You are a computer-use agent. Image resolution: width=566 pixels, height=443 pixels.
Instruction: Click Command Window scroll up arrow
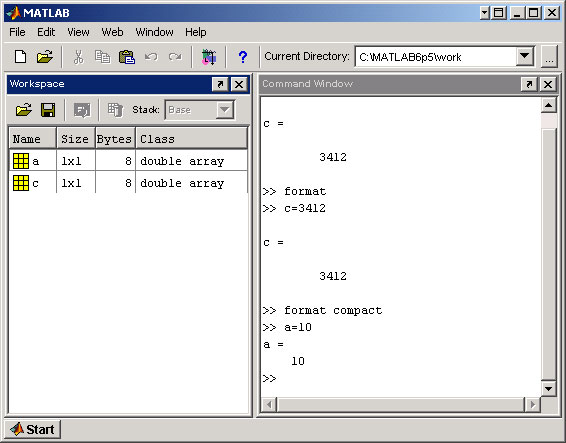pyautogui.click(x=549, y=105)
